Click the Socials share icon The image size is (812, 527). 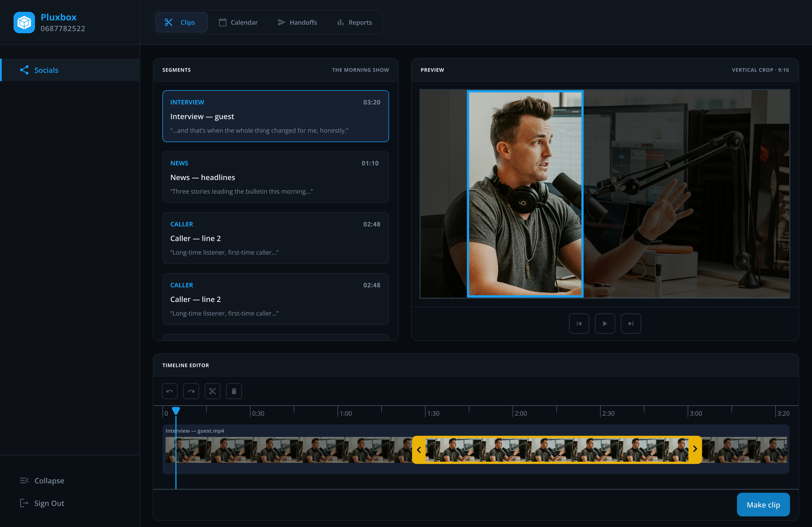point(24,70)
